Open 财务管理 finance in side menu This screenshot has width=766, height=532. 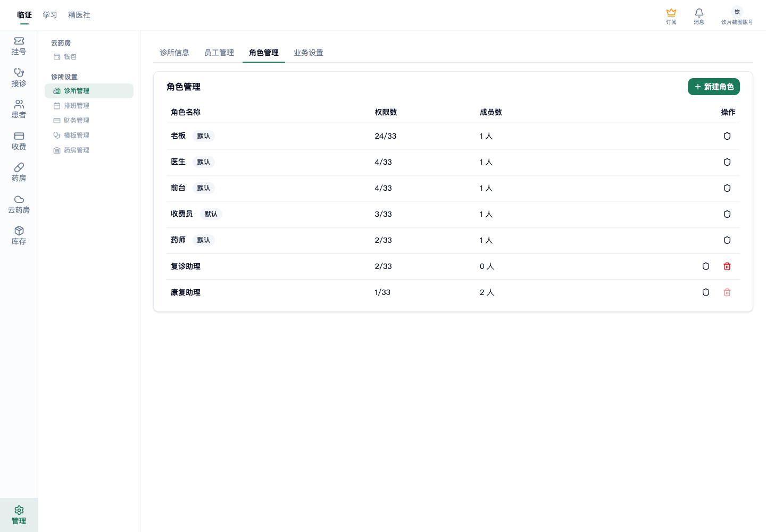click(x=89, y=121)
